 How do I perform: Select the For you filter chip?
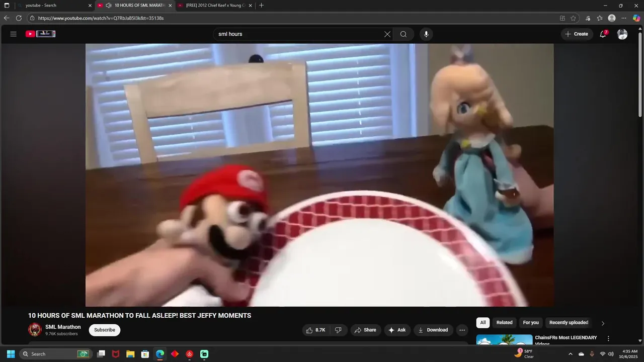pyautogui.click(x=531, y=323)
